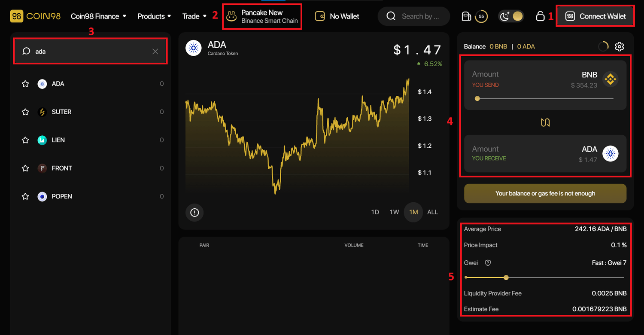Screen dimensions: 644x335
Task: Click the ADA logo in chart header
Action: [194, 48]
